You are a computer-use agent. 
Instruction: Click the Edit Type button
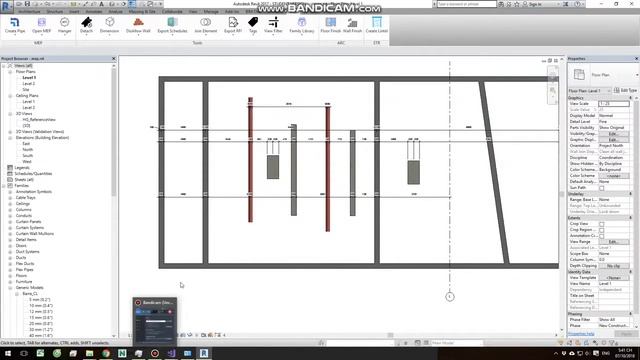click(x=625, y=91)
